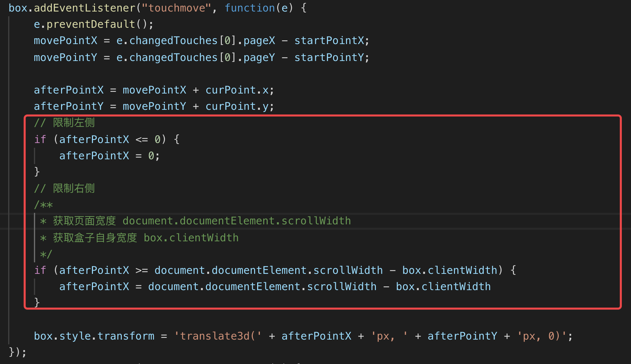
Task: Click the comment "// 限制左侧"
Action: pyautogui.click(x=64, y=123)
